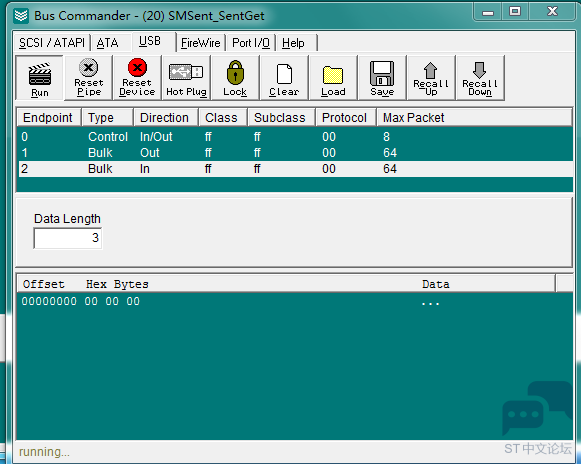
Task: Maximize the Bus Commander window
Action: [x=515, y=11]
